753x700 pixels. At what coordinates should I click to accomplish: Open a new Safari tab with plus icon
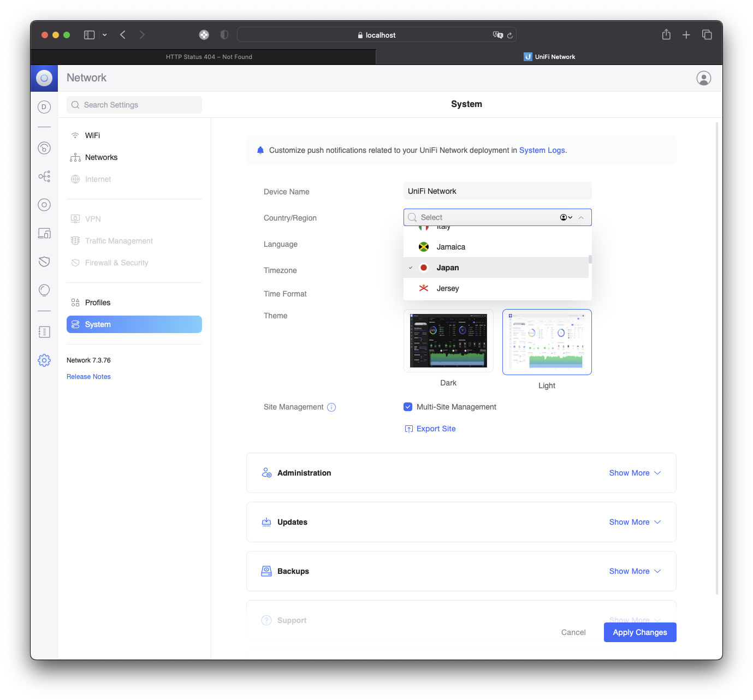[x=686, y=35]
